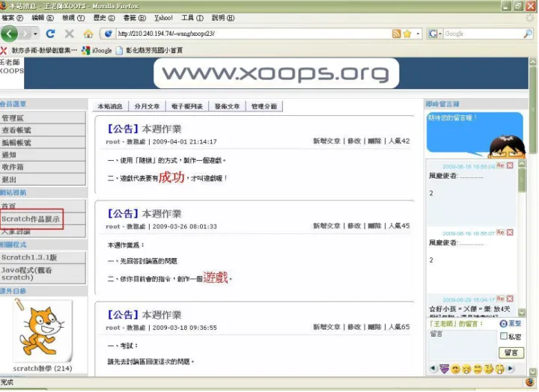The image size is (539, 392).
Task: Open the dropdown arrow beside bookmark star
Action: (x=418, y=34)
